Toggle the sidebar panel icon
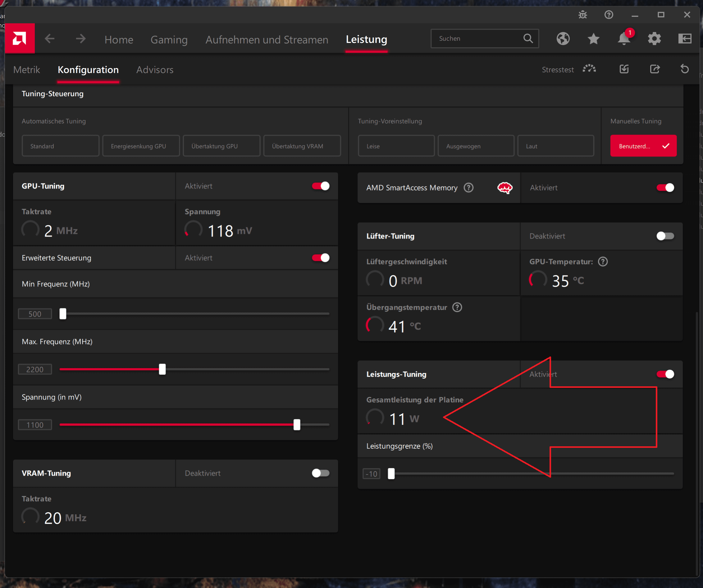 coord(685,39)
